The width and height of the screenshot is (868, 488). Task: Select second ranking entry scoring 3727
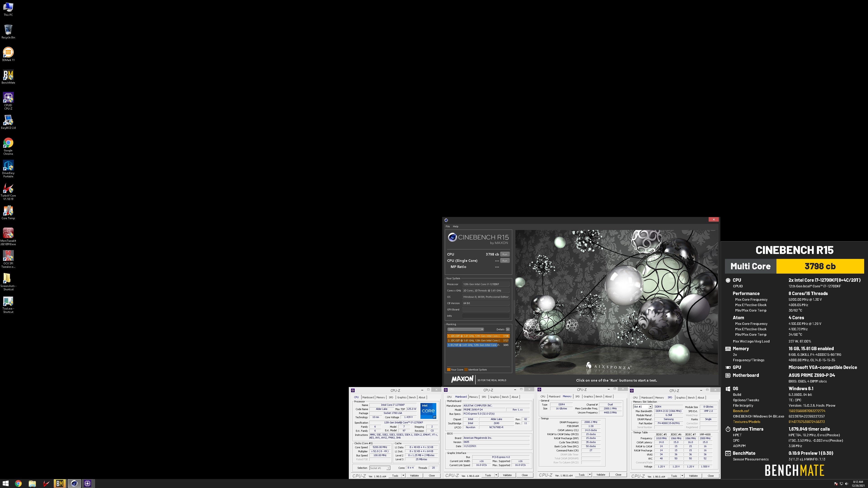coord(478,340)
